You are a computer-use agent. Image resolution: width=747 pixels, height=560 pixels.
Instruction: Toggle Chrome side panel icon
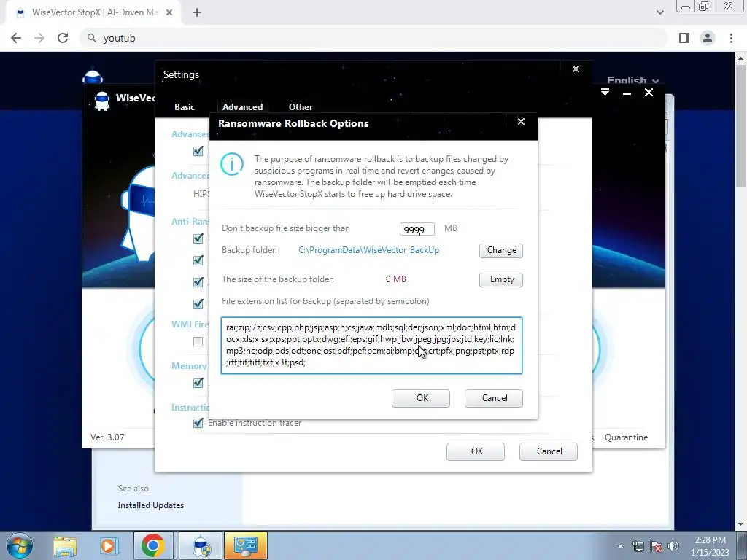click(x=684, y=38)
